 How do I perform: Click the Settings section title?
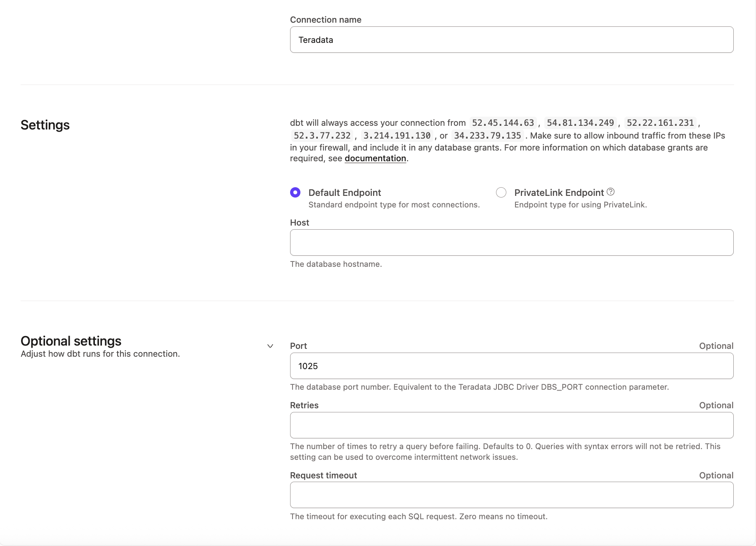click(x=45, y=125)
